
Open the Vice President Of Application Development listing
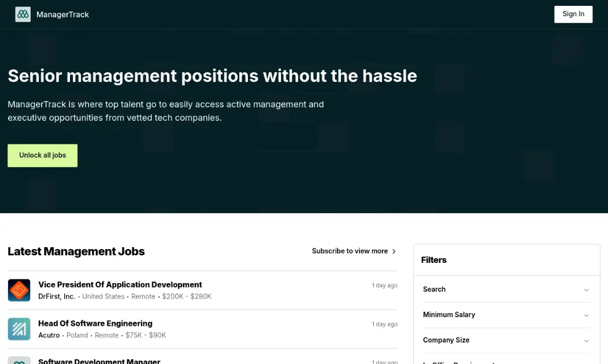[x=120, y=284]
